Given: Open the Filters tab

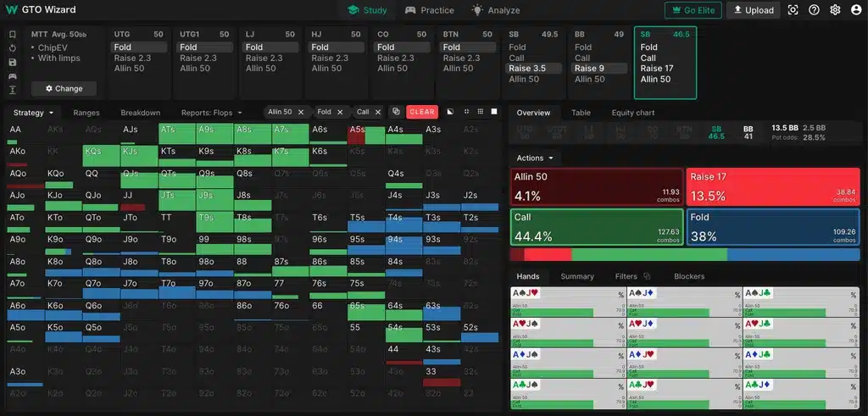Looking at the screenshot, I should (x=626, y=276).
